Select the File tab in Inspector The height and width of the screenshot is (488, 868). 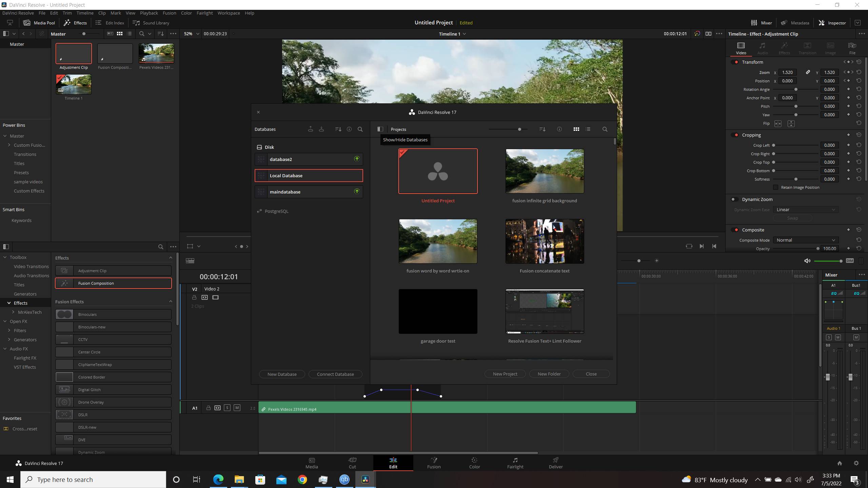tap(852, 48)
